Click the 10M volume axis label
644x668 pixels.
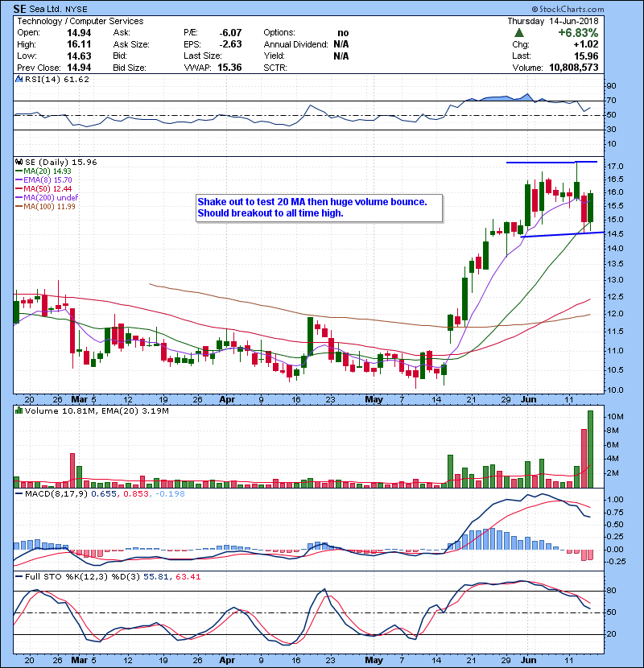[x=614, y=417]
